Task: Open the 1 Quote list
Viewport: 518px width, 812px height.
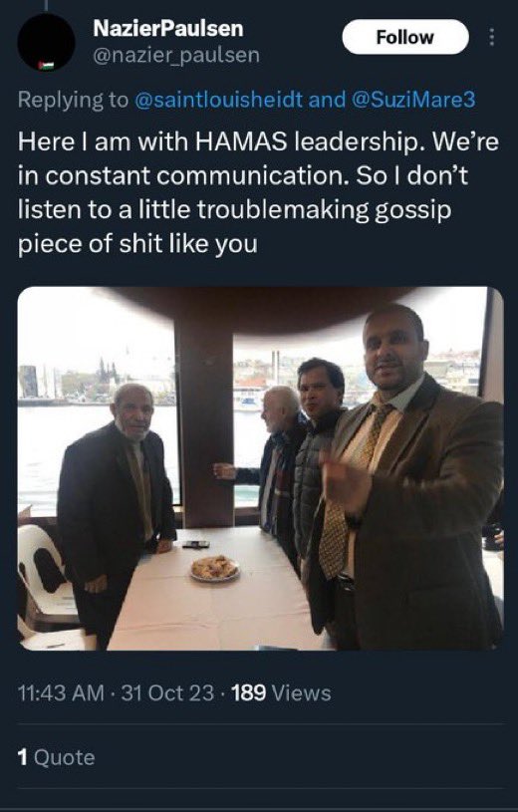Action: pyautogui.click(x=56, y=757)
